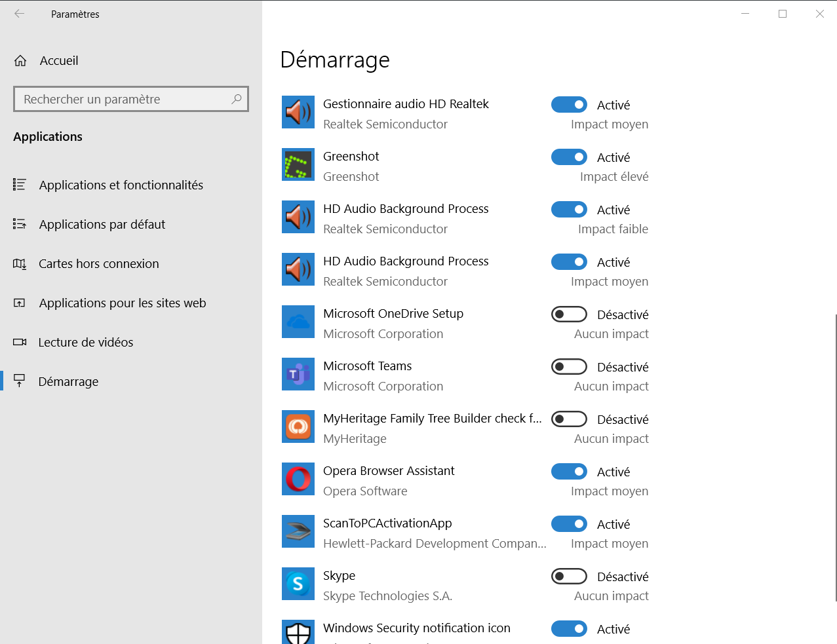Click the Applications pour les sites web icon
The height and width of the screenshot is (644, 837).
click(20, 303)
